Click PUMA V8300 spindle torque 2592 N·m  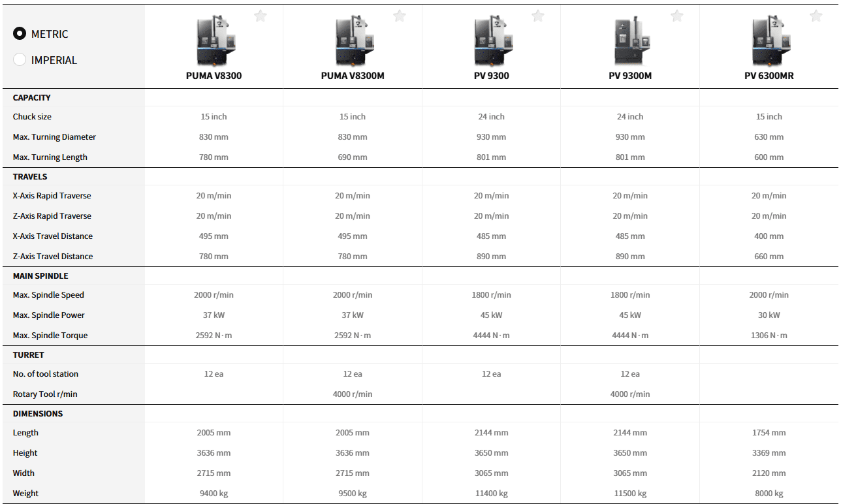pyautogui.click(x=214, y=336)
